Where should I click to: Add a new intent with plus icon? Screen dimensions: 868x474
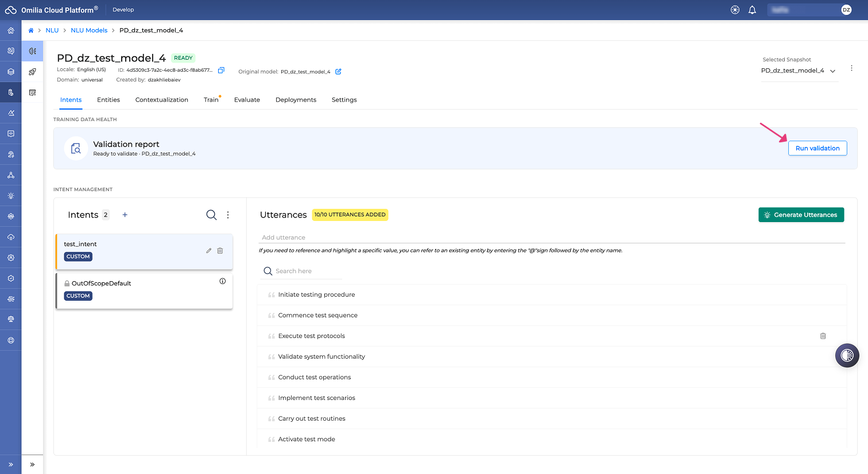point(125,215)
